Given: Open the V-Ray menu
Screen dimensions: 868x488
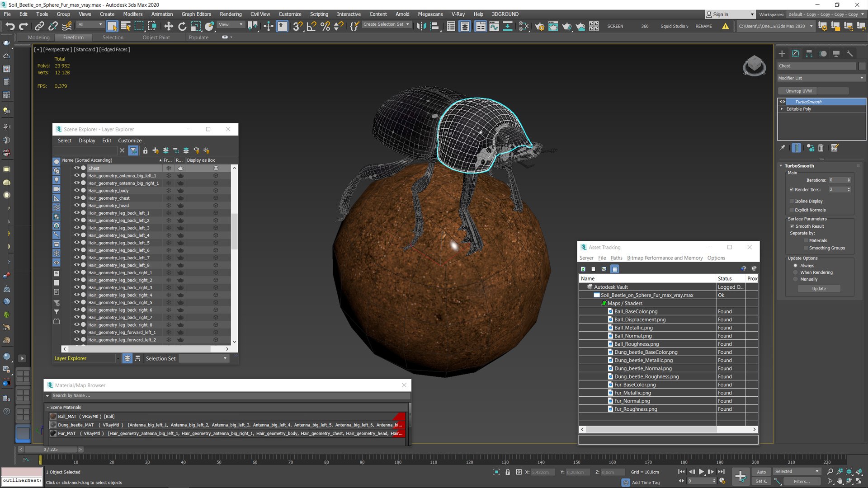Looking at the screenshot, I should pyautogui.click(x=458, y=14).
